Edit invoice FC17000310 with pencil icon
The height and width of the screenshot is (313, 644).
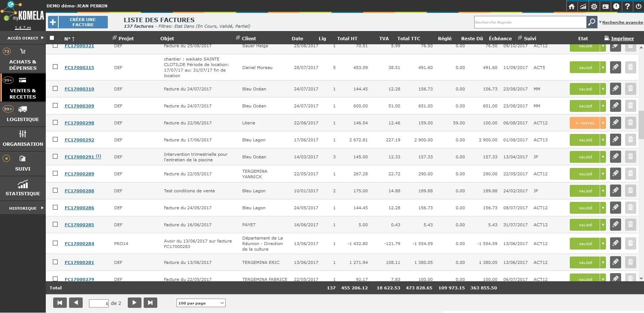(615, 89)
